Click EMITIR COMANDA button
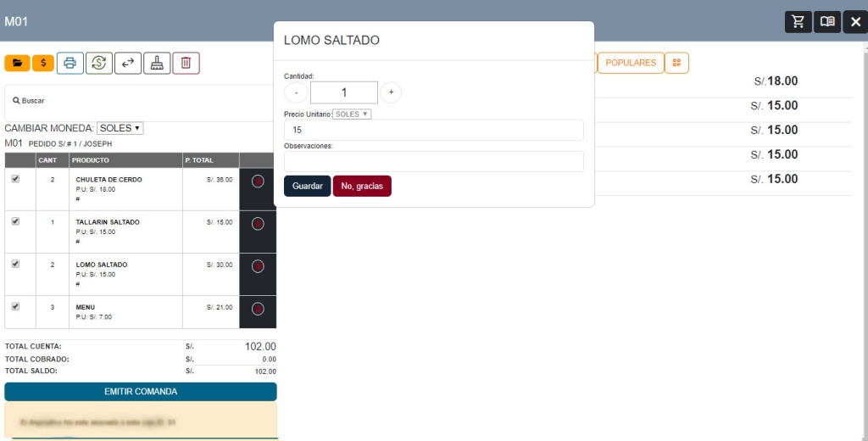 (141, 392)
